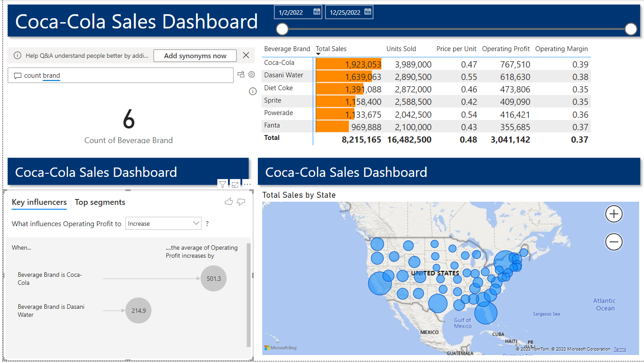Select the Diet Coke row label
Screen dimensions: 644x363
(279, 88)
